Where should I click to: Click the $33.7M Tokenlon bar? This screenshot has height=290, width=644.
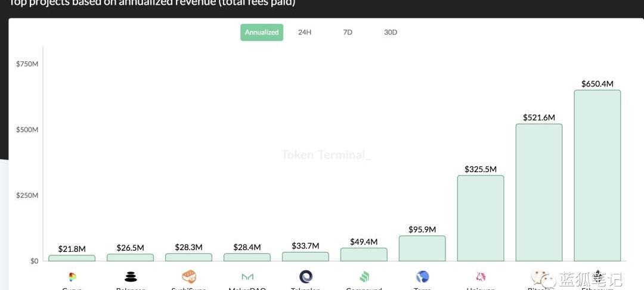305,257
